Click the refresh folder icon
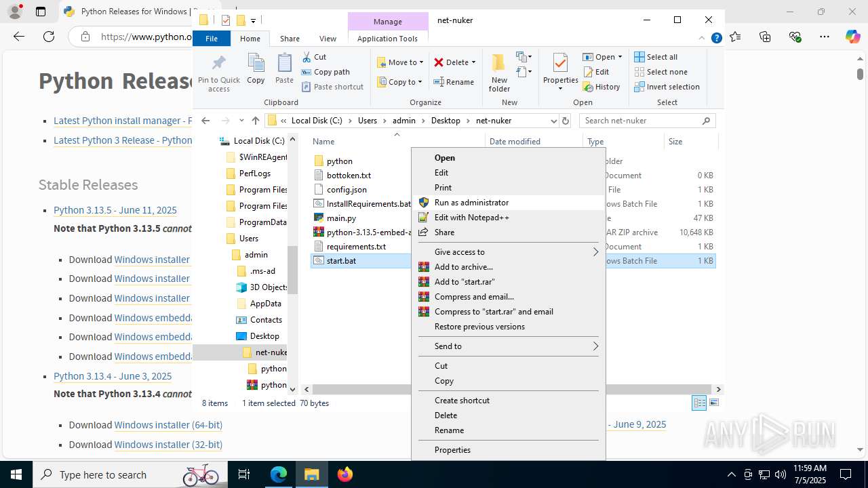Image resolution: width=868 pixels, height=488 pixels. pyautogui.click(x=566, y=121)
